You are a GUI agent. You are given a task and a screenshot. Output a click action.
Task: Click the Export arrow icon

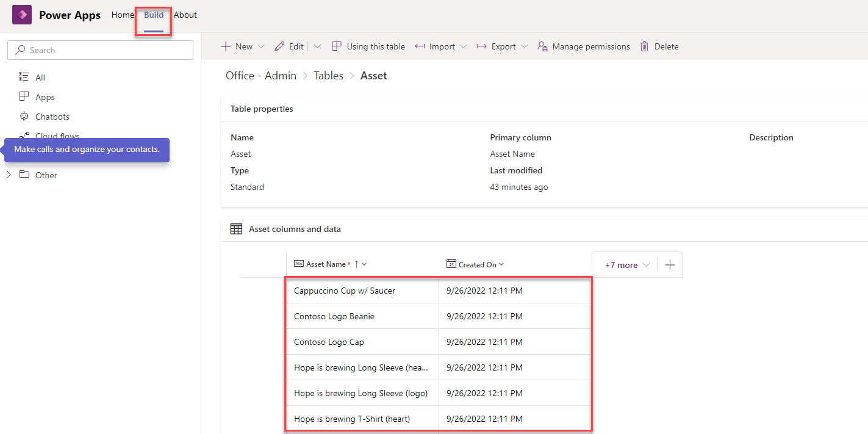(481, 46)
